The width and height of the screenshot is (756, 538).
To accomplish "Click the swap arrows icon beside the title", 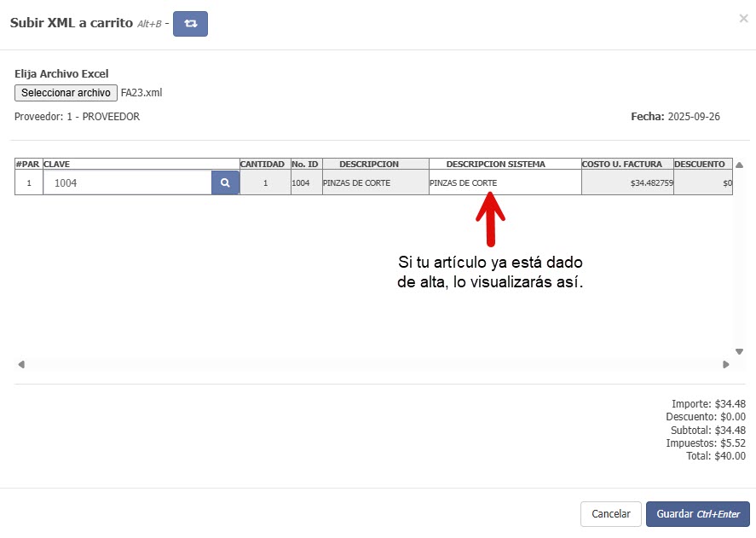I will pyautogui.click(x=190, y=24).
